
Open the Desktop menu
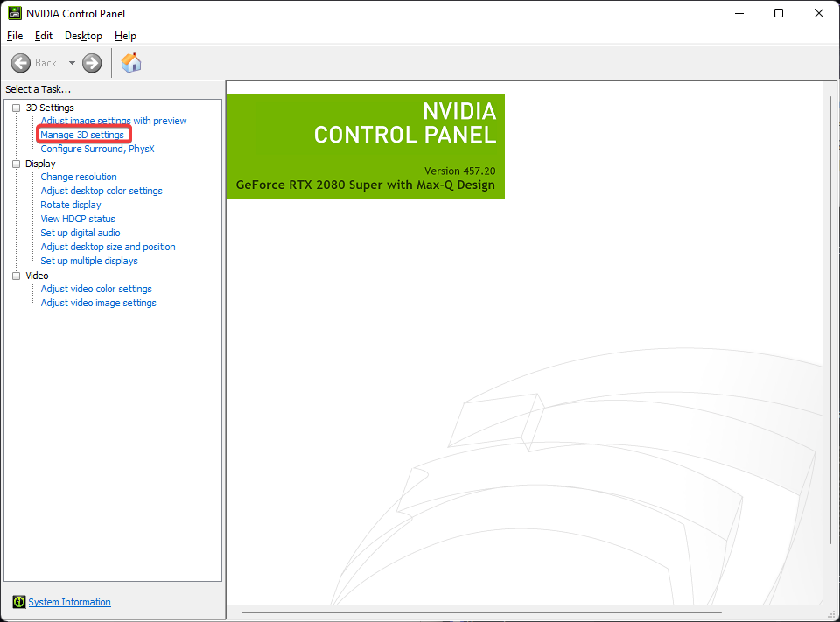pyautogui.click(x=83, y=36)
